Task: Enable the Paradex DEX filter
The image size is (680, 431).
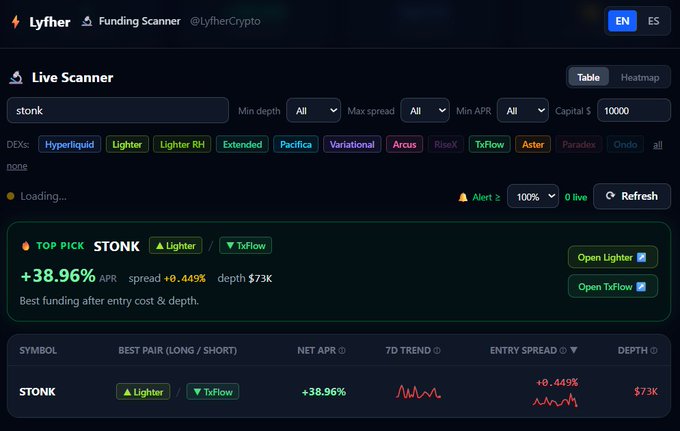Action: [x=579, y=144]
